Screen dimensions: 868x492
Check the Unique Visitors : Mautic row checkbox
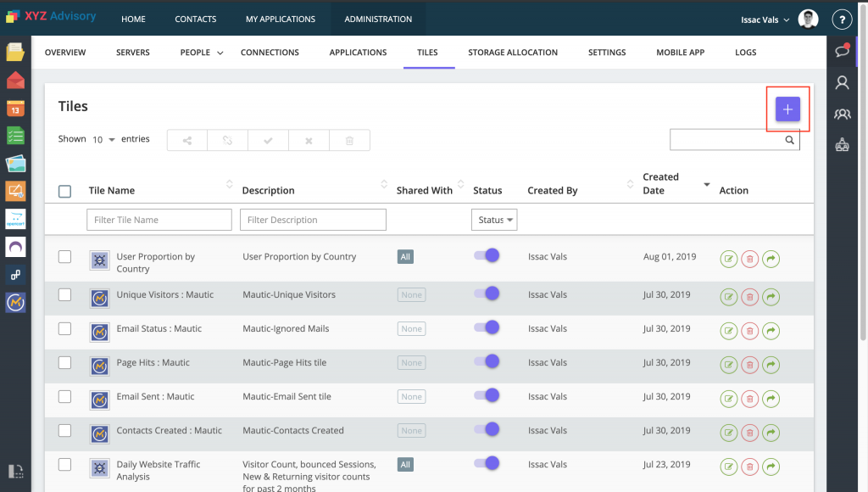(x=64, y=294)
